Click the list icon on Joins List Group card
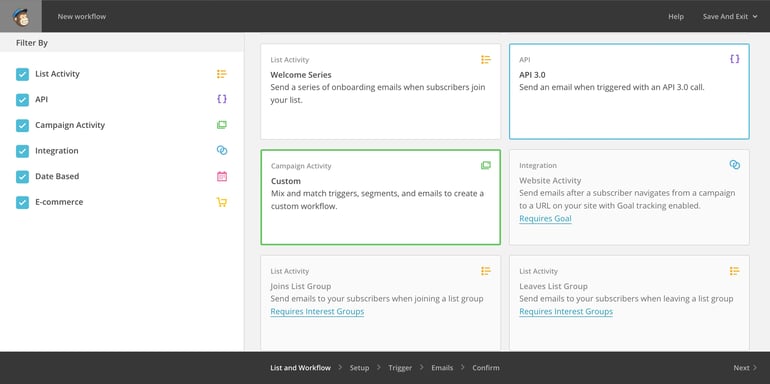 tap(486, 271)
